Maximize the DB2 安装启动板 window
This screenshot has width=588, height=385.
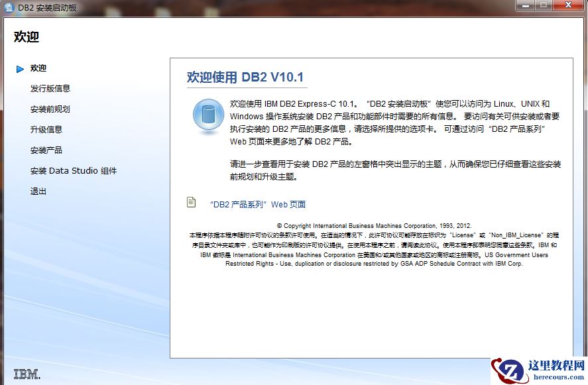543,5
